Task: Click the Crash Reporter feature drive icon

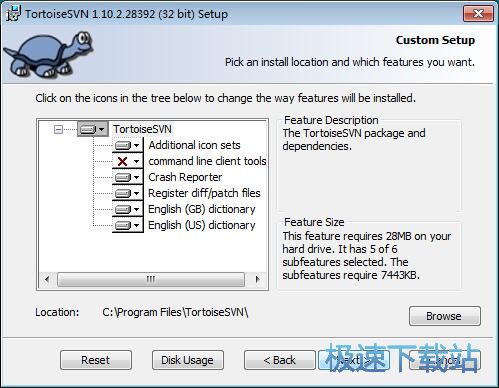Action: [123, 177]
